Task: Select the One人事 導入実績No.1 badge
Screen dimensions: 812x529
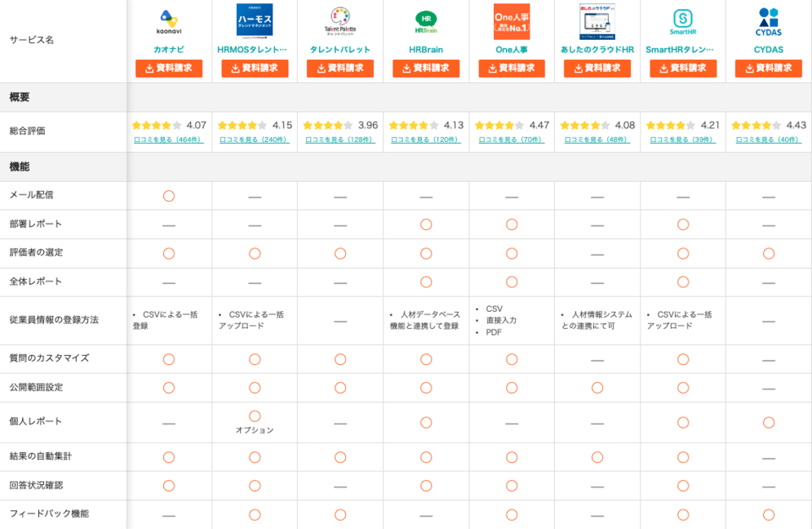Action: (x=511, y=21)
